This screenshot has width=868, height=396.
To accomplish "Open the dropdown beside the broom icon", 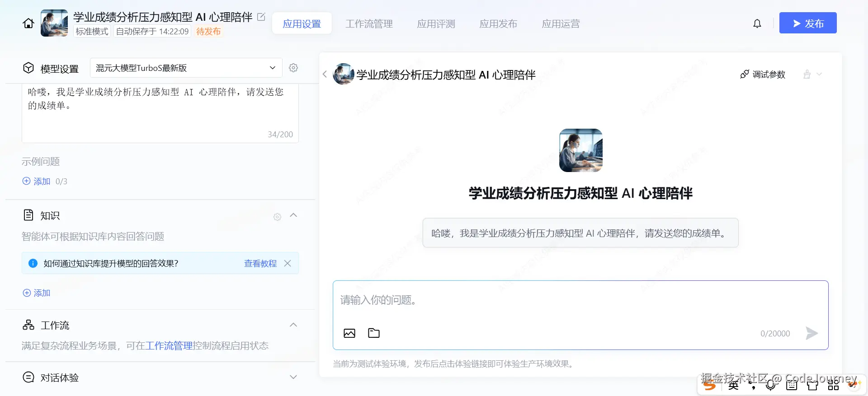I will coord(819,74).
